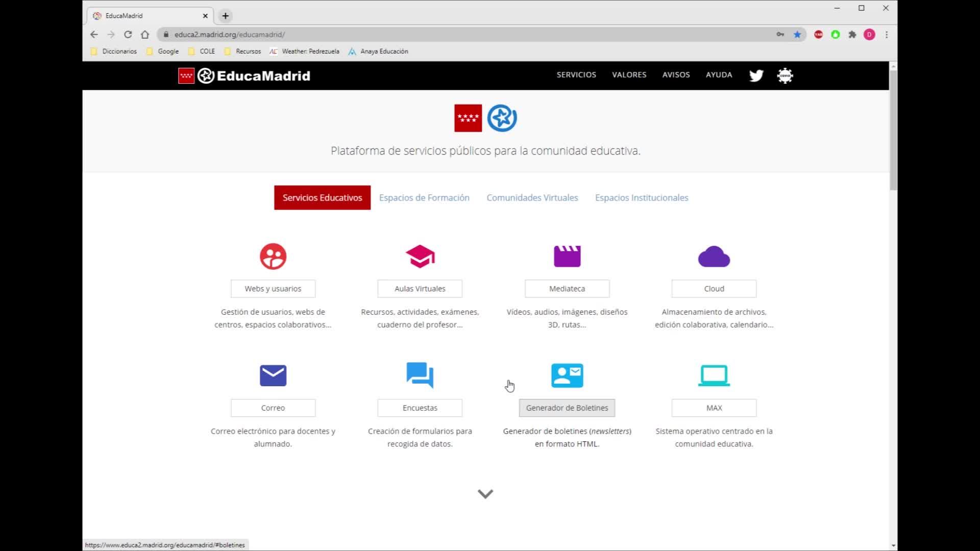980x551 pixels.
Task: Click the browser address bar URL
Action: (x=229, y=35)
